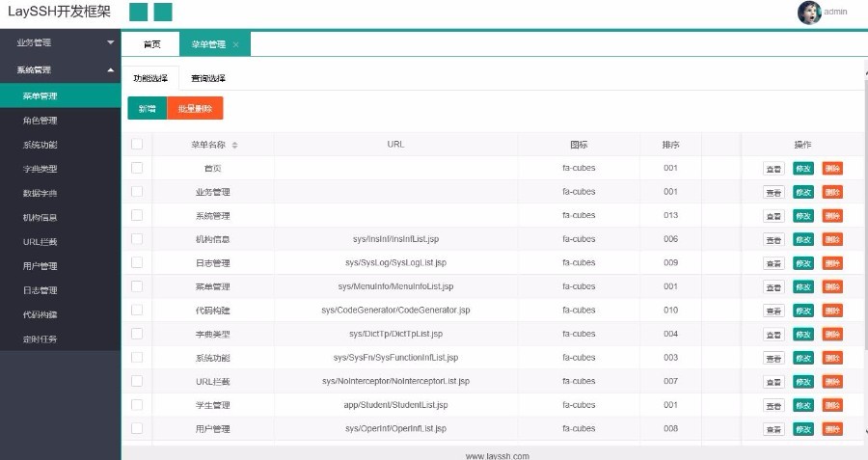Click 修改 for the 系统功能 row
The height and width of the screenshot is (460, 868).
pyautogui.click(x=803, y=359)
